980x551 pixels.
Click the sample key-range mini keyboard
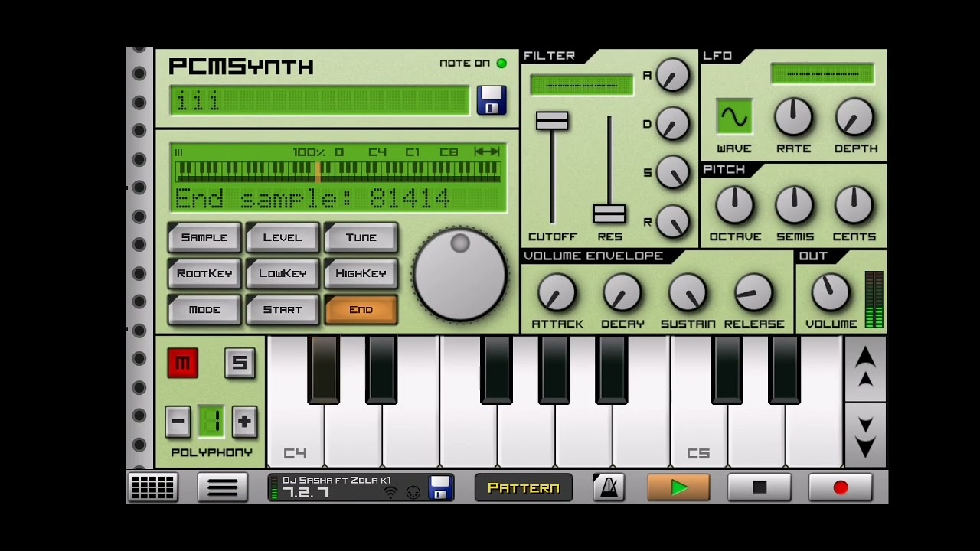click(x=338, y=171)
